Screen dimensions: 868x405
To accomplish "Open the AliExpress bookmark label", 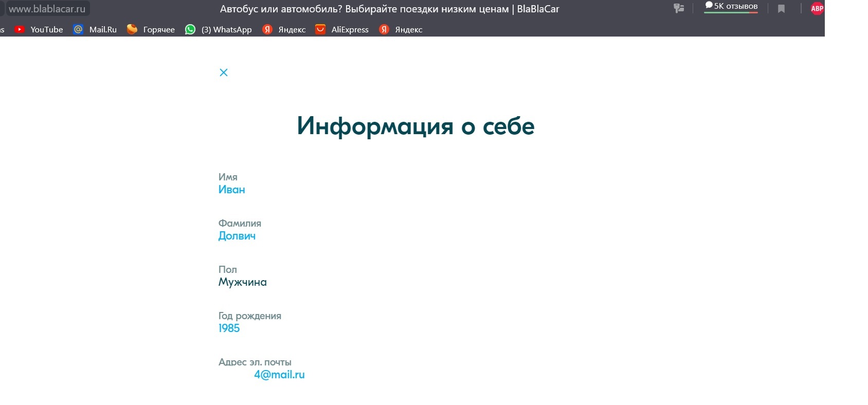I will pyautogui.click(x=350, y=30).
